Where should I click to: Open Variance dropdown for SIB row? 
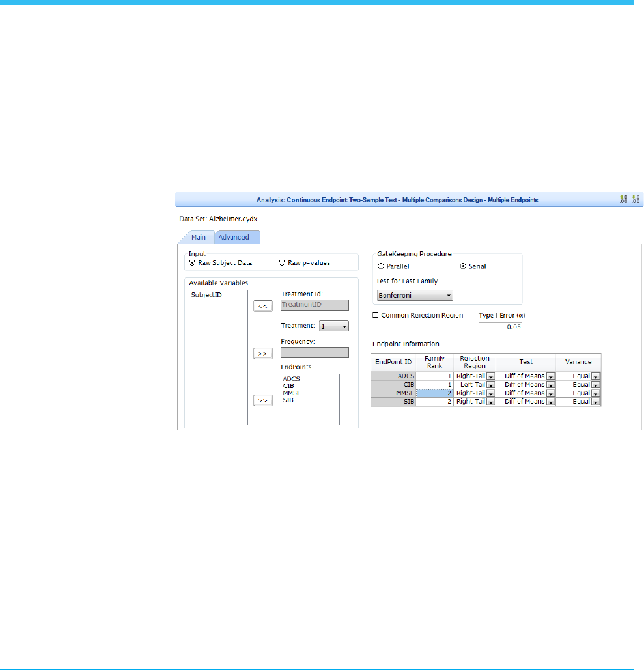(596, 402)
